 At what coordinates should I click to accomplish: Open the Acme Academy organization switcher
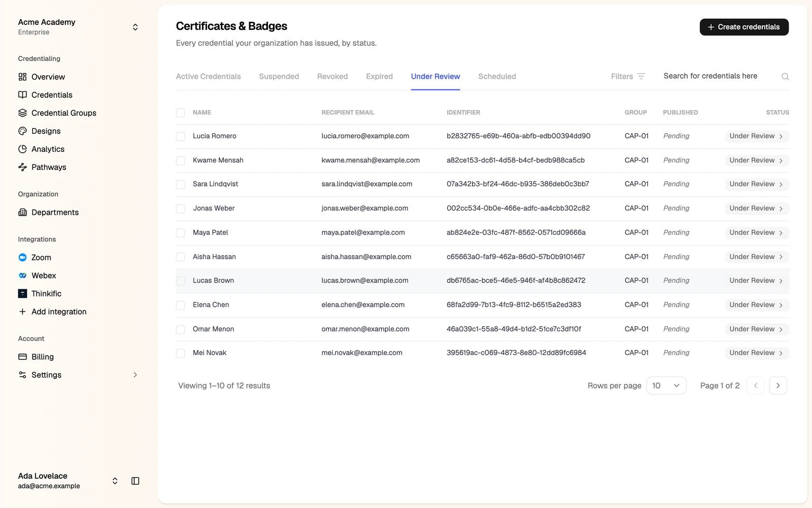pyautogui.click(x=135, y=27)
